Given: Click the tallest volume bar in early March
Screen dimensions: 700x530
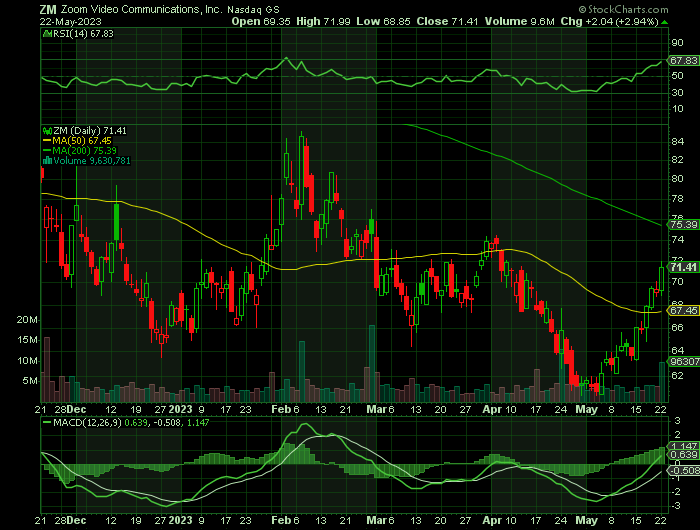Looking at the screenshot, I should 371,363.
